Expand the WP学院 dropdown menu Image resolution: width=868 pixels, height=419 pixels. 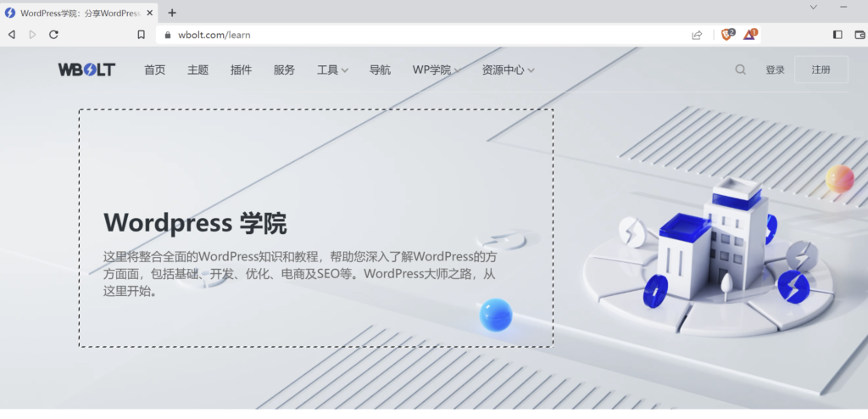click(437, 70)
